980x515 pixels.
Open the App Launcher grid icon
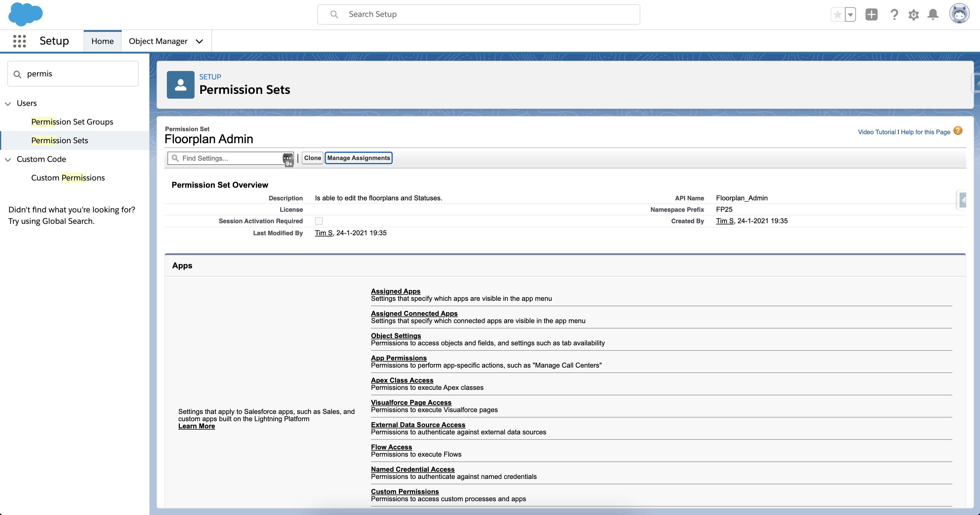(19, 41)
